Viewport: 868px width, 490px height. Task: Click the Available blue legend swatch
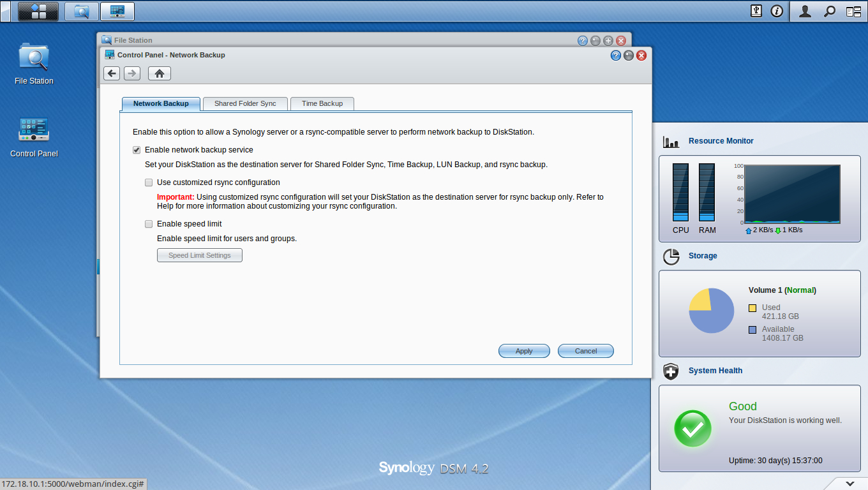click(752, 330)
